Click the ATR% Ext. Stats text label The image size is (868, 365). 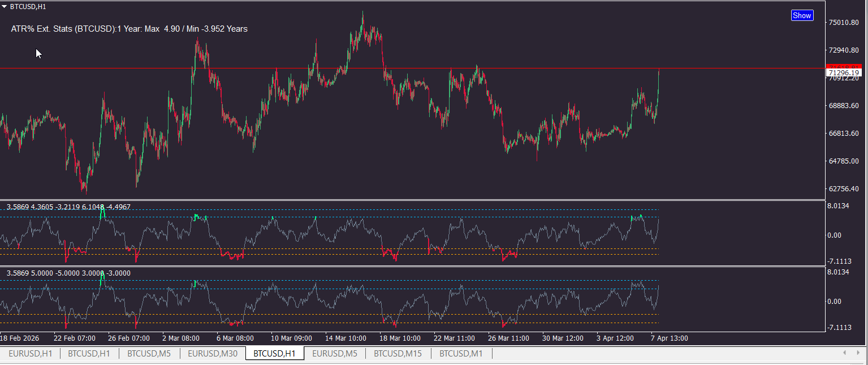point(129,29)
